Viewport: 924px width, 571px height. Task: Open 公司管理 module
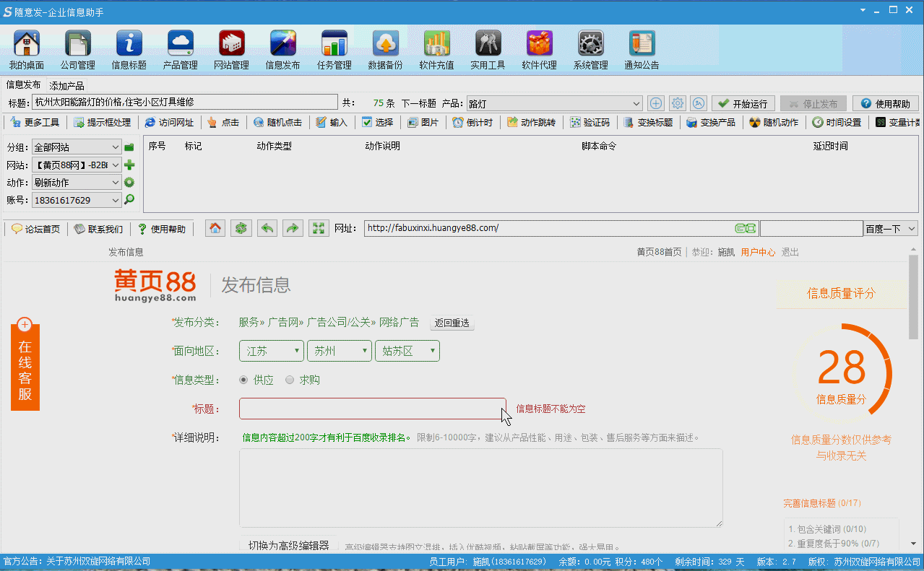(78, 50)
